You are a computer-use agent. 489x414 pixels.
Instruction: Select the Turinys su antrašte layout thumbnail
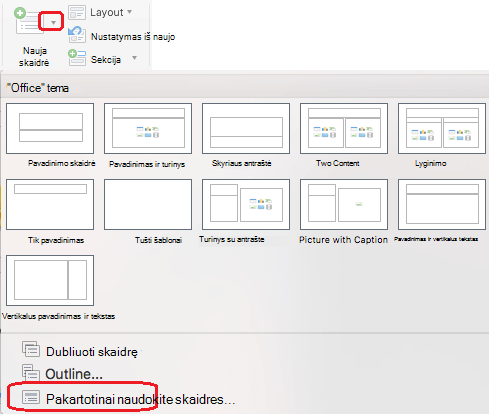(246, 204)
